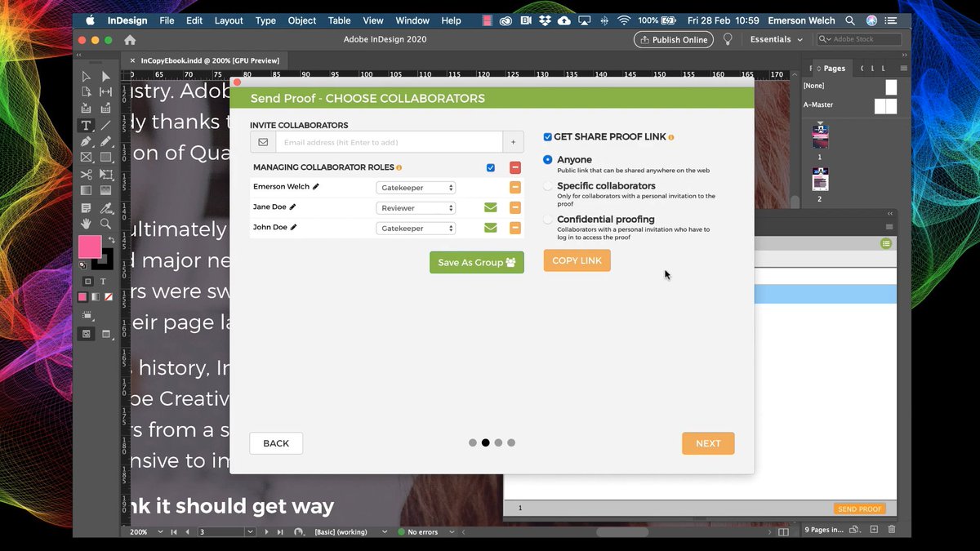The image size is (980, 551).
Task: Select the Line tool
Action: (x=105, y=125)
